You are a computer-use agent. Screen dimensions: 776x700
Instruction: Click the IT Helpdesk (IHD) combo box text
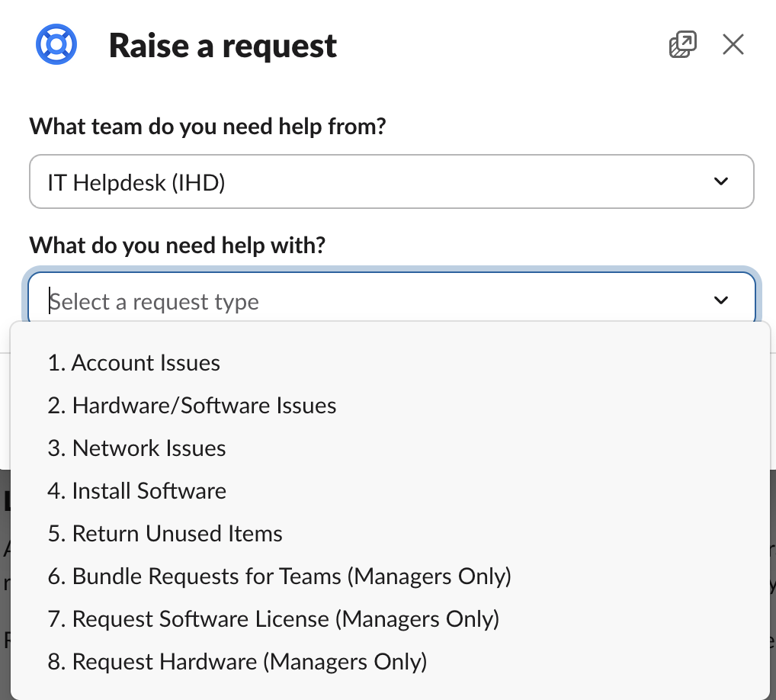pos(136,181)
